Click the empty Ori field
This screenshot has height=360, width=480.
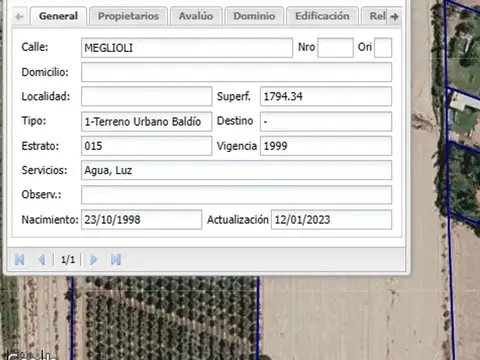click(383, 48)
